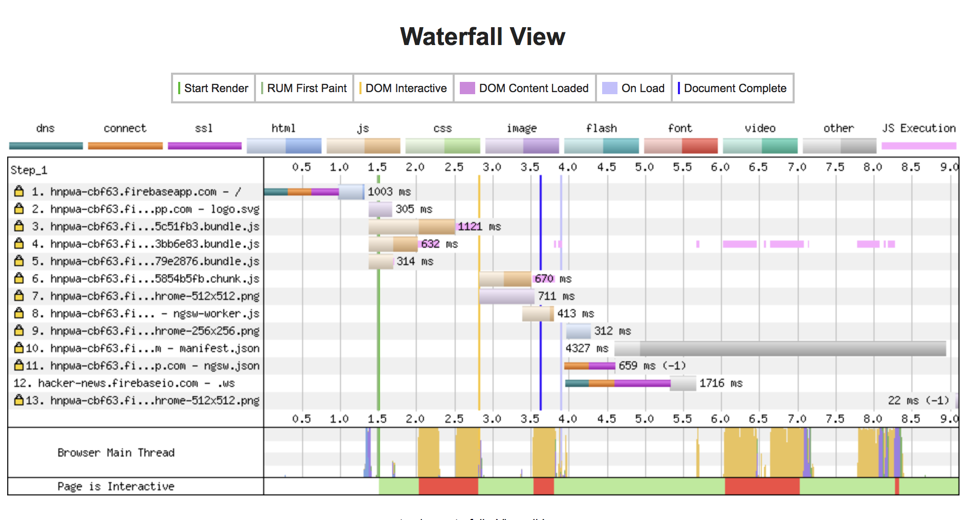Click lock icon on request 13 row

pyautogui.click(x=19, y=400)
